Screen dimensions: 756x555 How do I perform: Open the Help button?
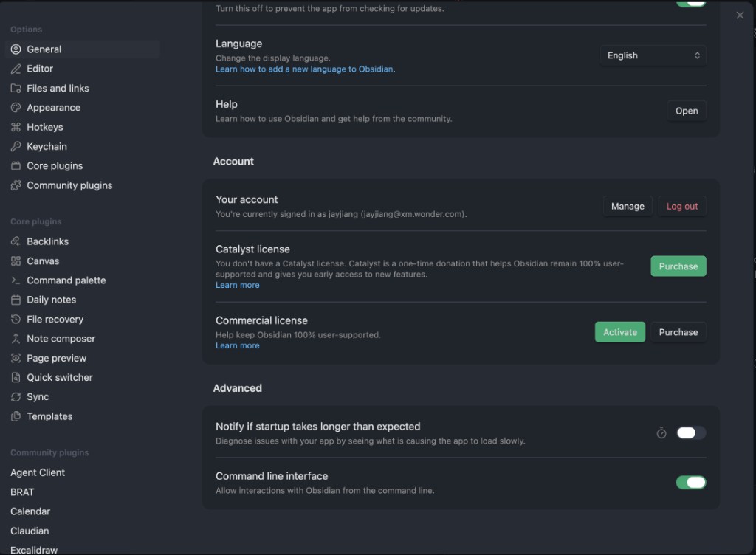point(687,111)
